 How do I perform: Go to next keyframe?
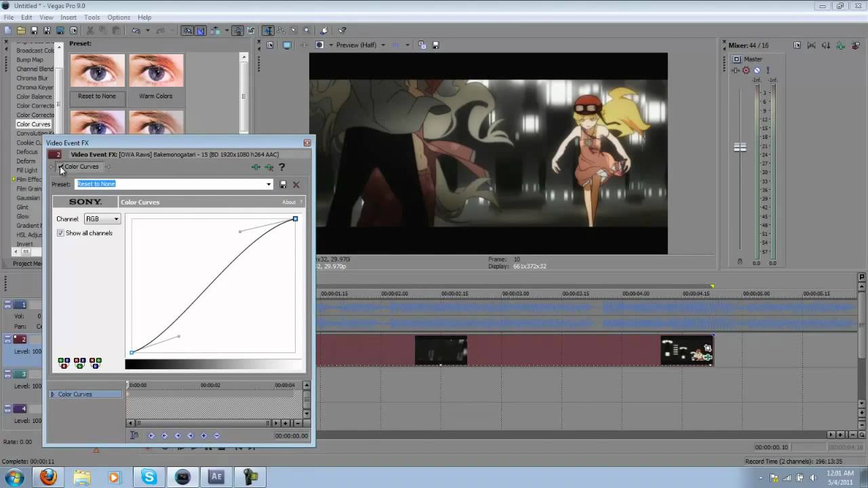click(x=178, y=436)
